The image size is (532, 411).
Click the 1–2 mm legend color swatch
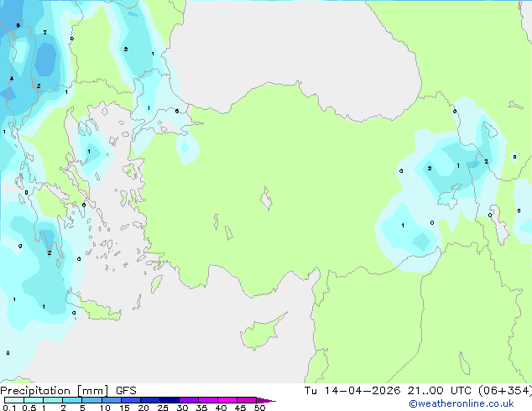pos(53,400)
